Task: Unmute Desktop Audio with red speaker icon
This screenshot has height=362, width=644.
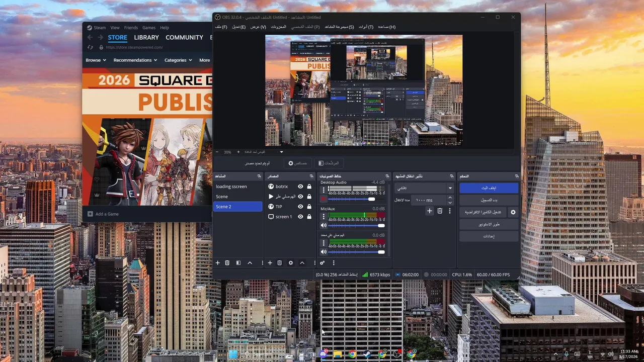Action: [x=324, y=199]
